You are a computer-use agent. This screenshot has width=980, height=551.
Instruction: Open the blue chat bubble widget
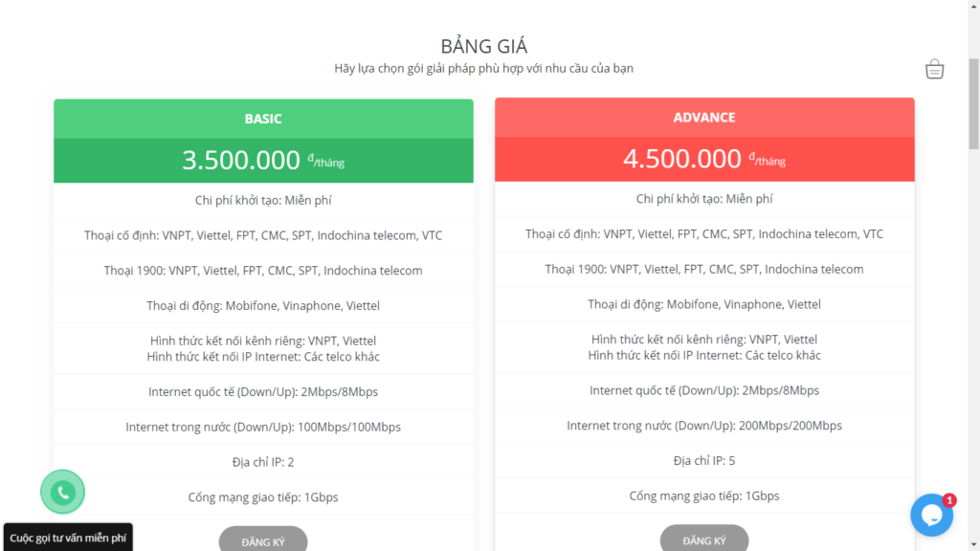pyautogui.click(x=931, y=516)
